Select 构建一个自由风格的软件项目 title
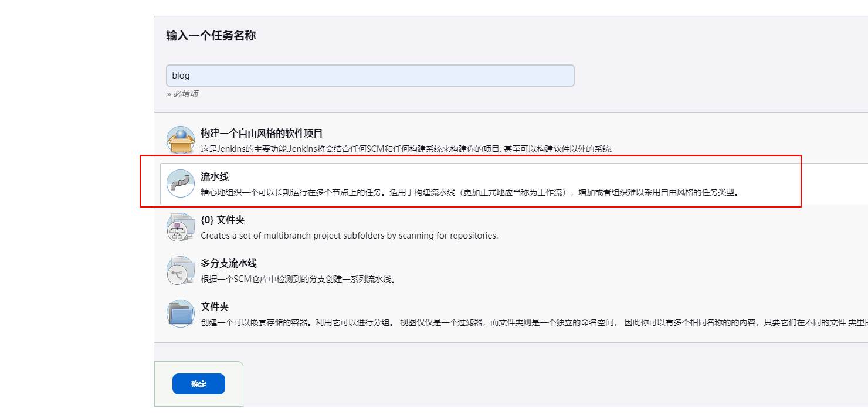868x415 pixels. point(262,134)
